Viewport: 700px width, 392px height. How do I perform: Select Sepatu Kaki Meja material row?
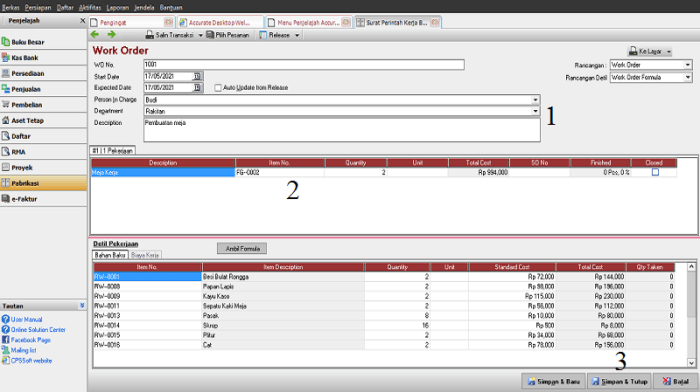[384, 306]
